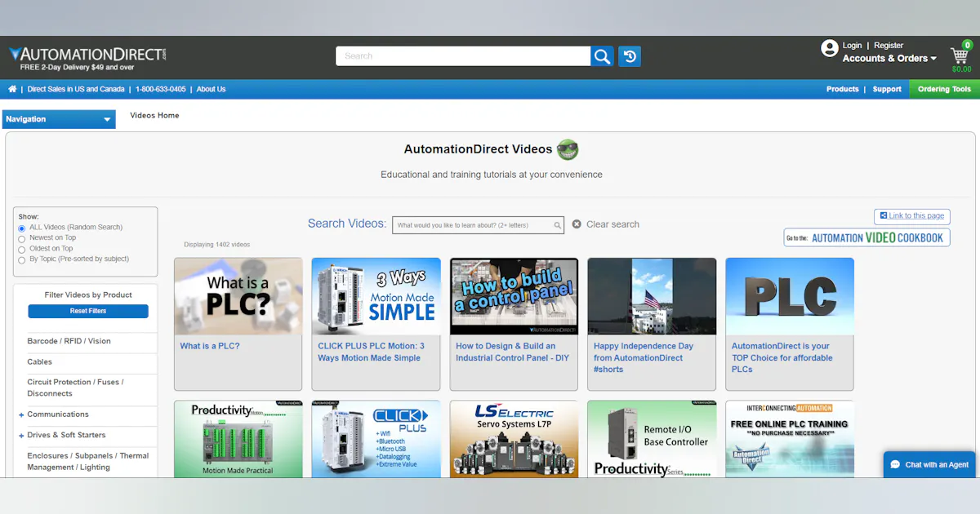Click the chat bubble icon

point(896,464)
